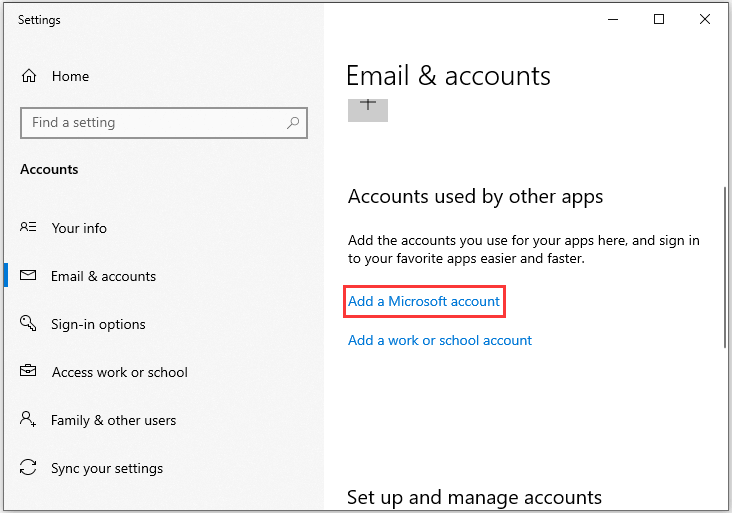The image size is (732, 513).
Task: Click the Home house icon
Action: pos(29,76)
